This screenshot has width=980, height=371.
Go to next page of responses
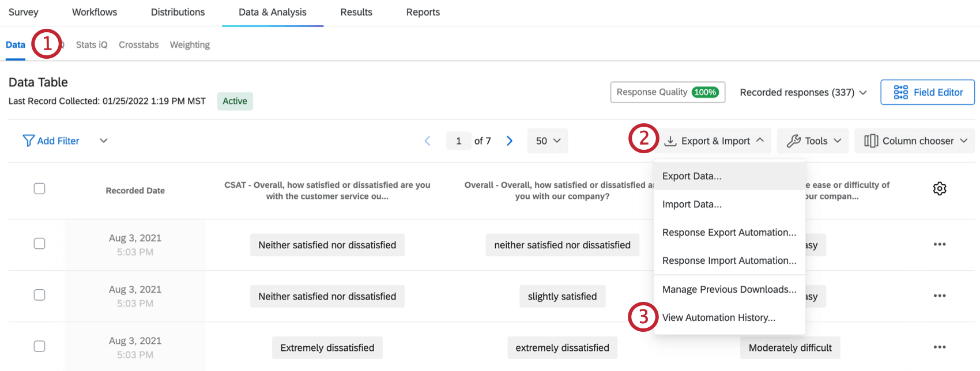[510, 141]
